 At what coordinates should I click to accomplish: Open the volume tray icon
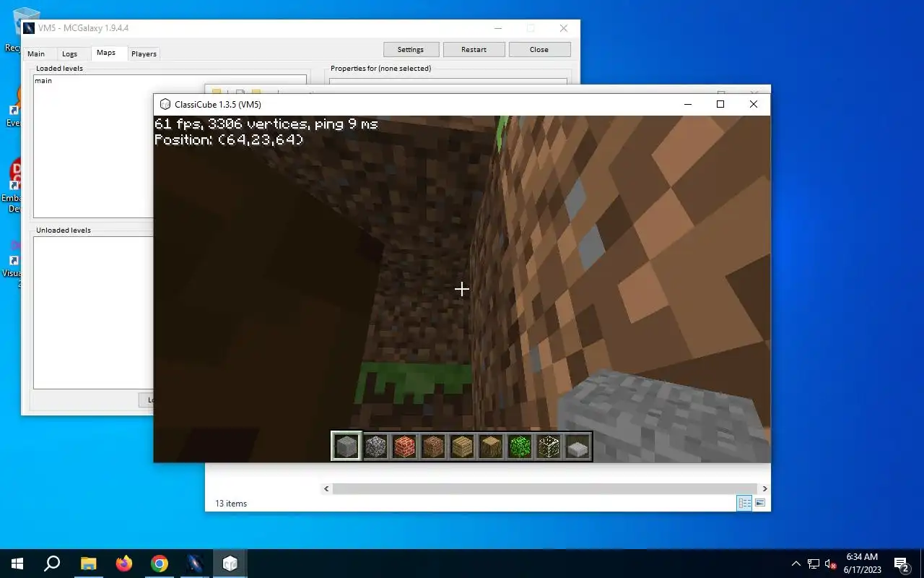[x=831, y=564]
